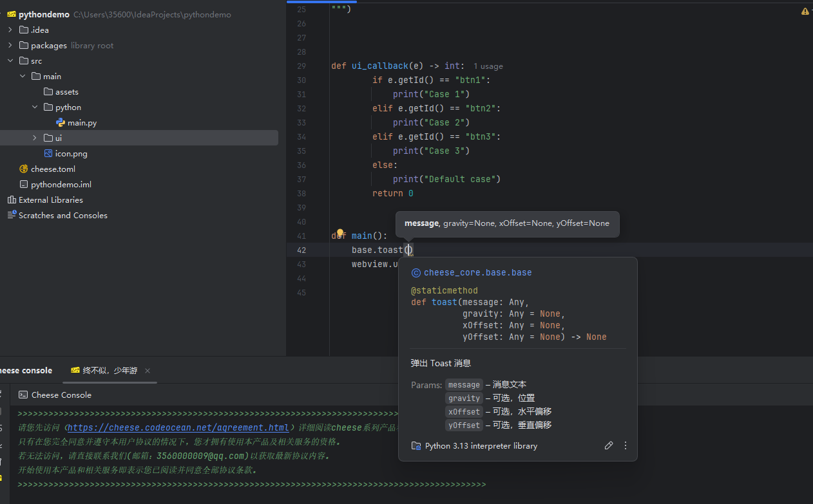Click the pencil edit icon in documentation popup
Viewport: 813px width, 504px height.
pos(609,445)
